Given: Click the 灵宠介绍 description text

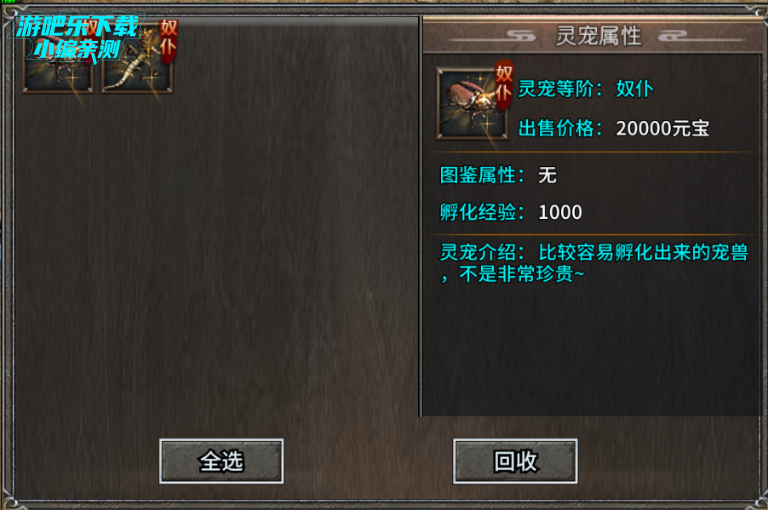Looking at the screenshot, I should tap(594, 263).
